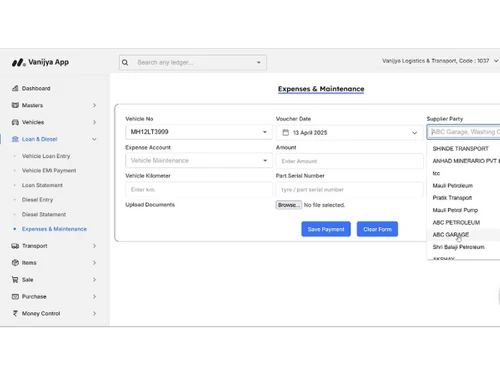Open Vehicle EMI Payment page
The height and width of the screenshot is (375, 500).
coord(49,171)
